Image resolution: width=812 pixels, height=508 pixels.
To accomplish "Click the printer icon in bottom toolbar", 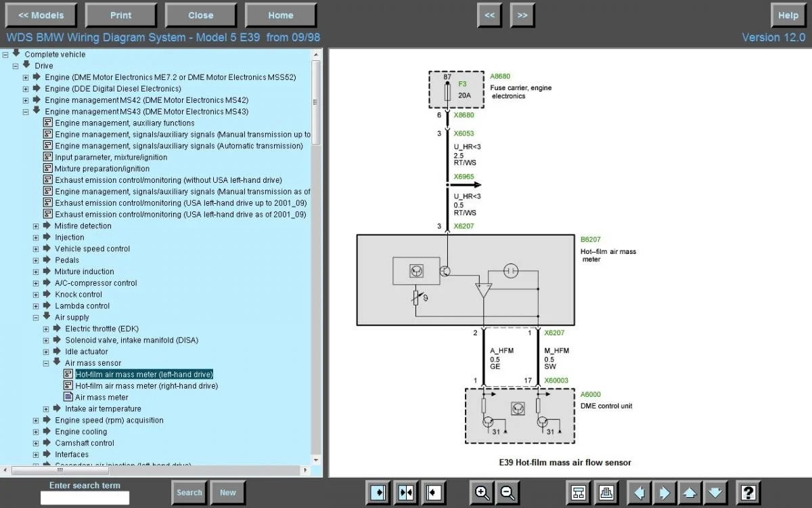I will click(607, 492).
